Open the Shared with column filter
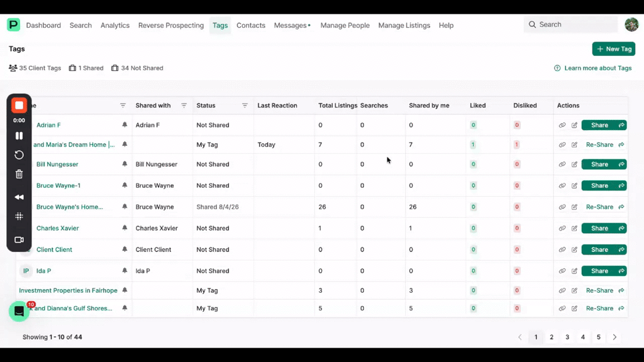The image size is (644, 362). tap(184, 106)
